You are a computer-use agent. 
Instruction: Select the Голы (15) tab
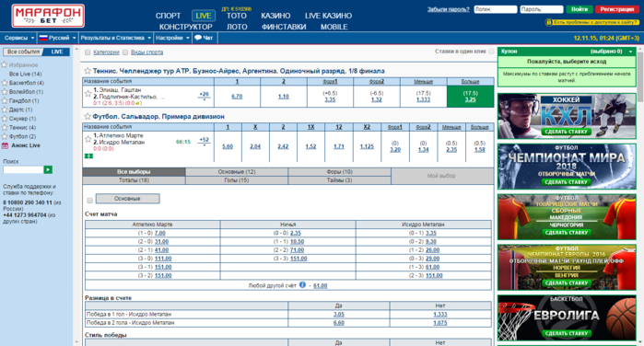click(237, 180)
